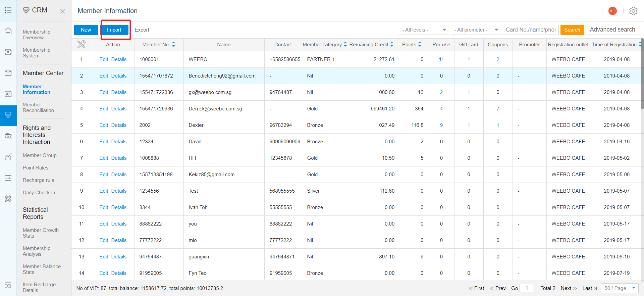Go to Member Reconciliation
The height and width of the screenshot is (296, 644).
38,107
